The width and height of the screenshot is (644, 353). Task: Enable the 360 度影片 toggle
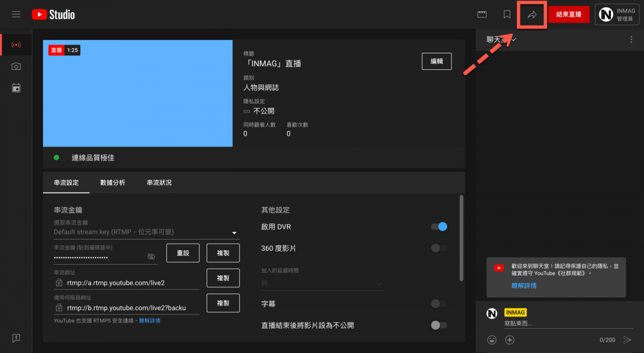[439, 248]
